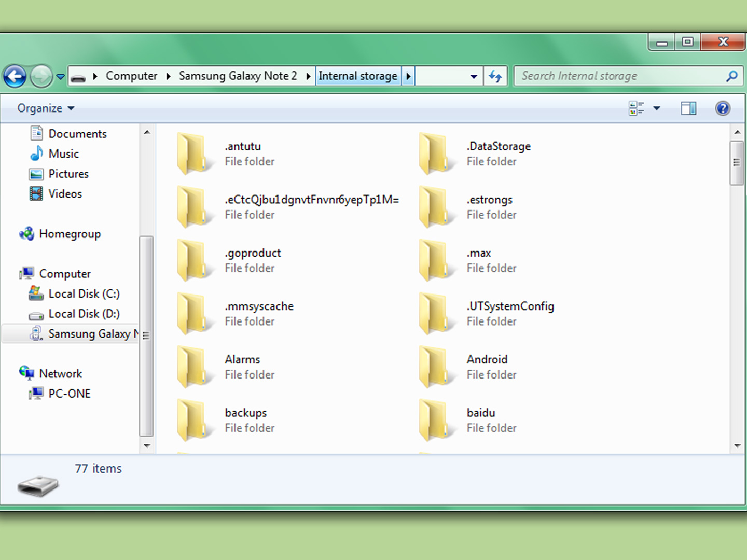The width and height of the screenshot is (747, 560).
Task: Open Local Disk (D:) in sidebar
Action: point(84,314)
